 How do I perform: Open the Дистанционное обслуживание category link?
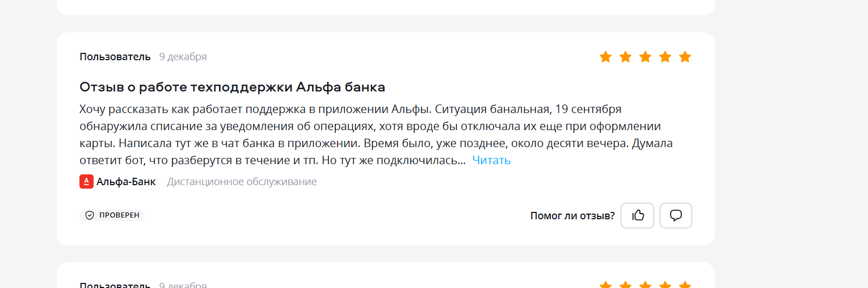click(x=242, y=182)
